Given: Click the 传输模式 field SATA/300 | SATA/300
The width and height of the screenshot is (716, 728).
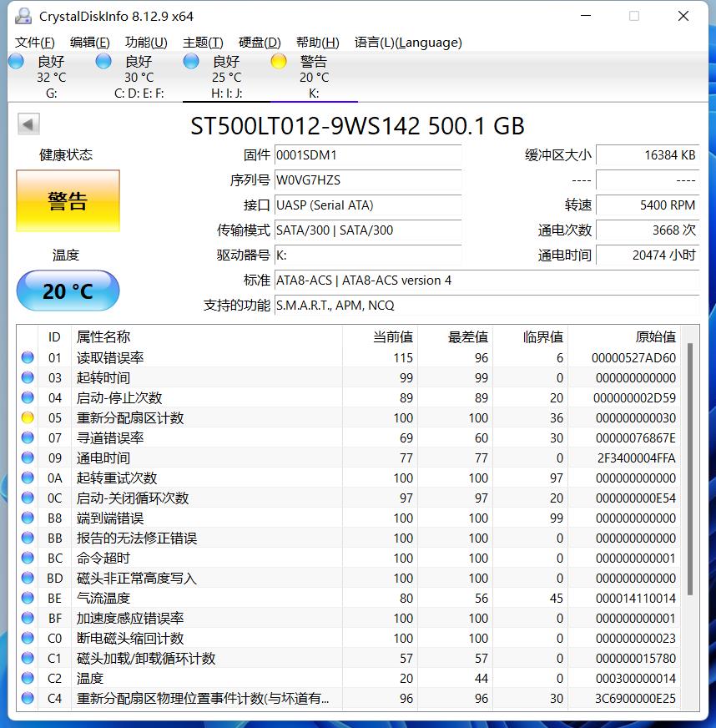Looking at the screenshot, I should (368, 230).
